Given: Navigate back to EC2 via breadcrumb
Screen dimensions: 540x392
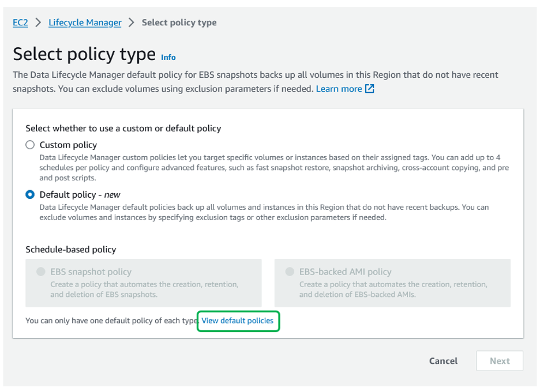Looking at the screenshot, I should 20,22.
